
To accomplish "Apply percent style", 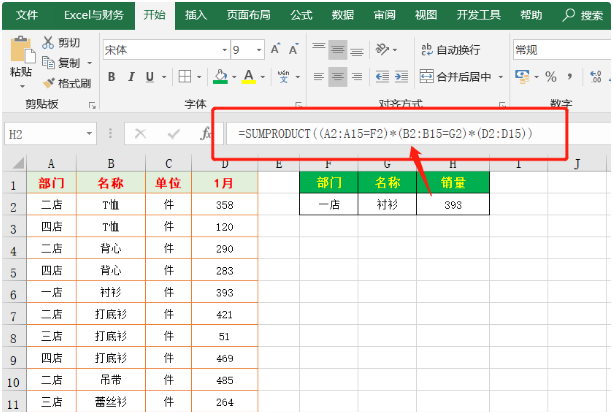I will (551, 77).
